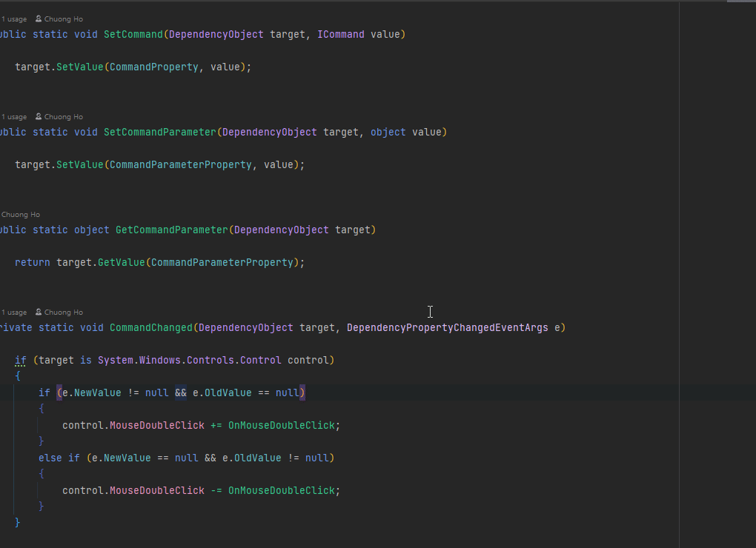
Task: Click the DependencyPropertyChangedEventArgs parameter type
Action: click(x=447, y=327)
